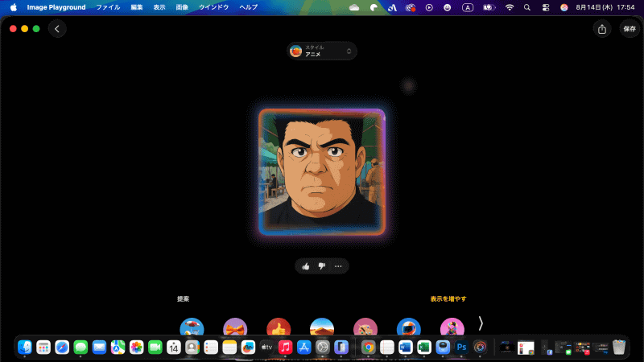Click 表示を増やす to show more suggestions
The image size is (644, 362).
[x=448, y=298]
